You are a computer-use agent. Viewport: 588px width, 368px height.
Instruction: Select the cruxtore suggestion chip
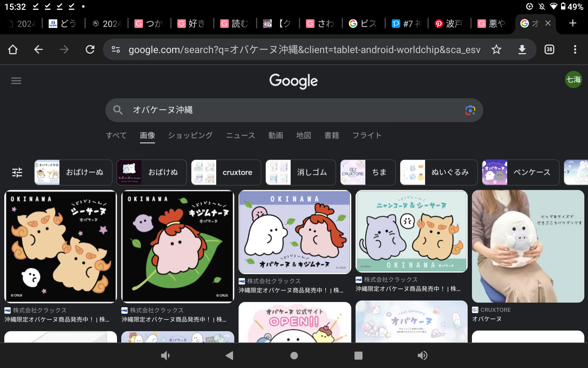[226, 172]
